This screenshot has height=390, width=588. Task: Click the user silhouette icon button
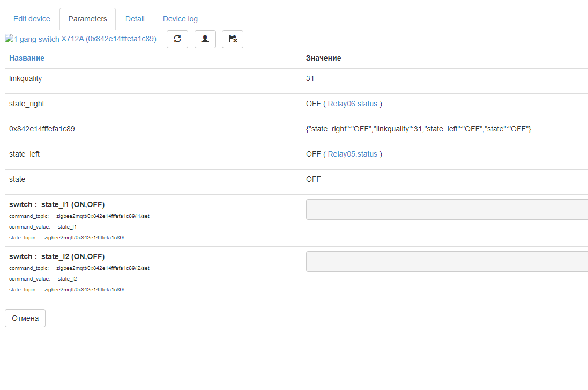click(x=205, y=39)
